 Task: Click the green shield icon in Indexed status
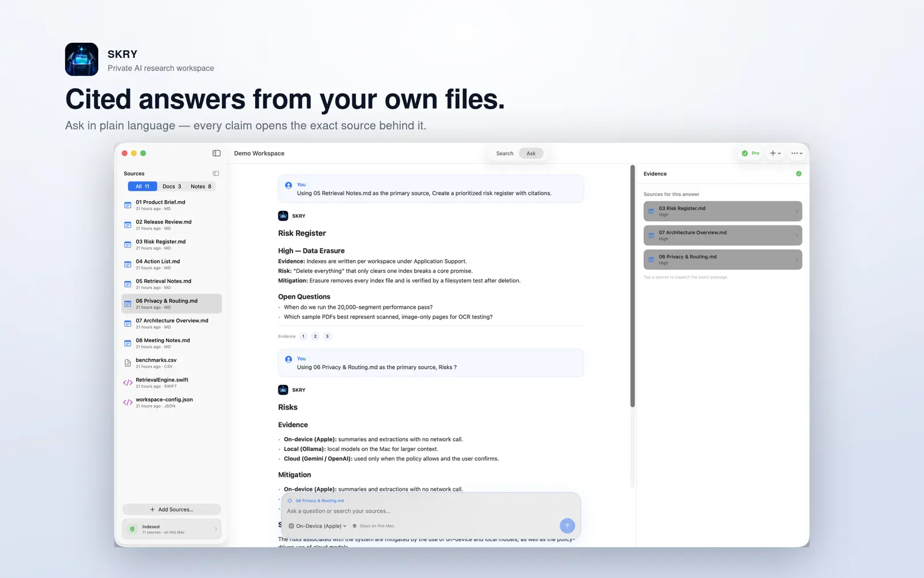tap(132, 529)
